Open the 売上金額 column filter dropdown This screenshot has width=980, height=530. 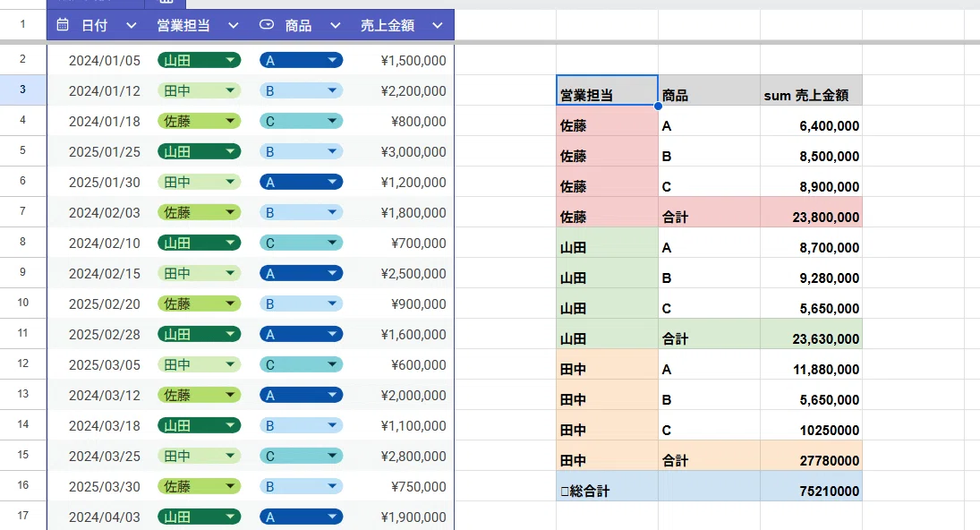click(438, 26)
